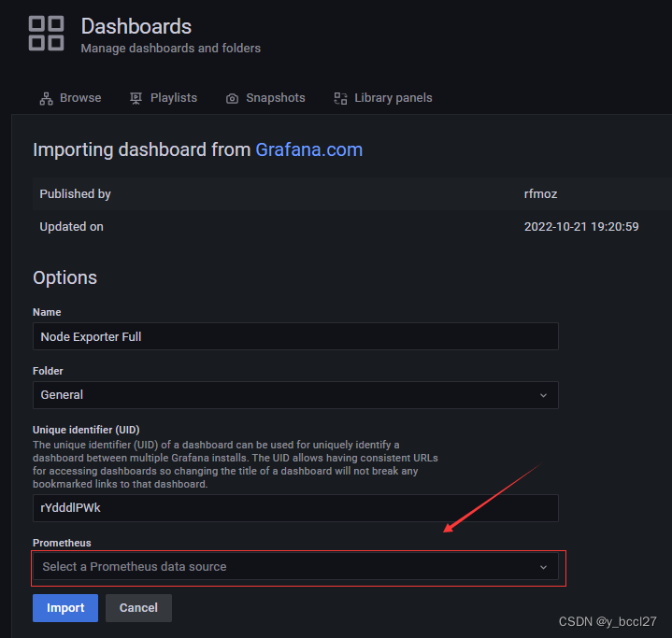Click the Updated on label
This screenshot has width=672, height=638.
click(71, 227)
